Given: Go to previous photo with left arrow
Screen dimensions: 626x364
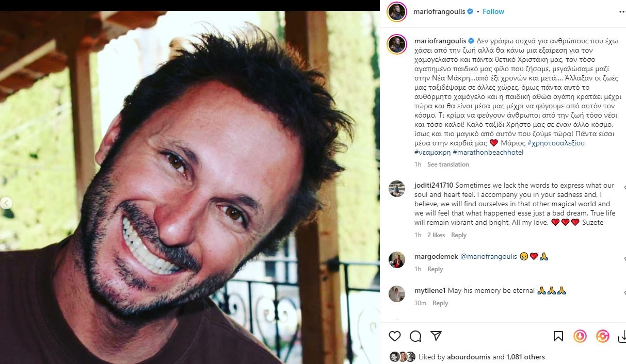Looking at the screenshot, I should (x=6, y=203).
